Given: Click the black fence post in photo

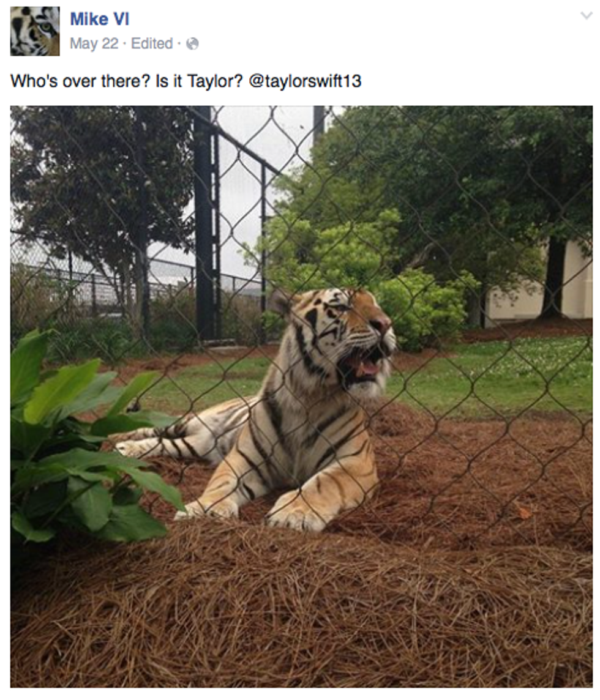Looking at the screenshot, I should [206, 223].
